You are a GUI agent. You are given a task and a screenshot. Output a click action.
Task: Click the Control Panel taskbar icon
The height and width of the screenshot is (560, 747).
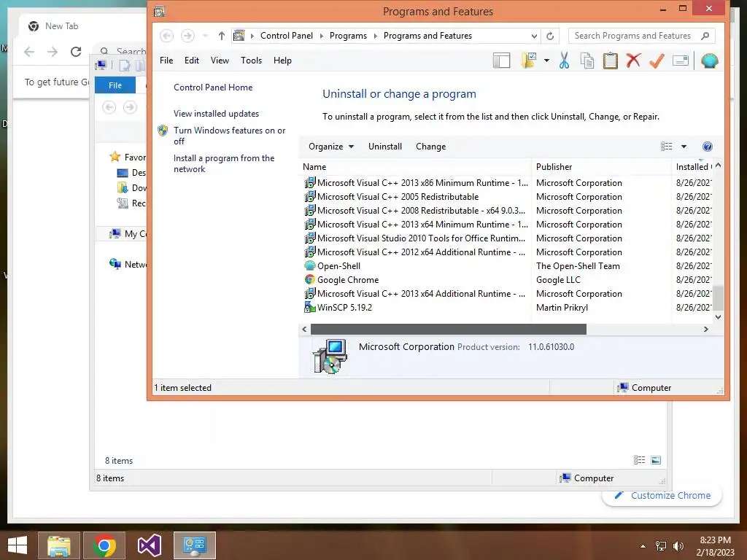coord(194,545)
